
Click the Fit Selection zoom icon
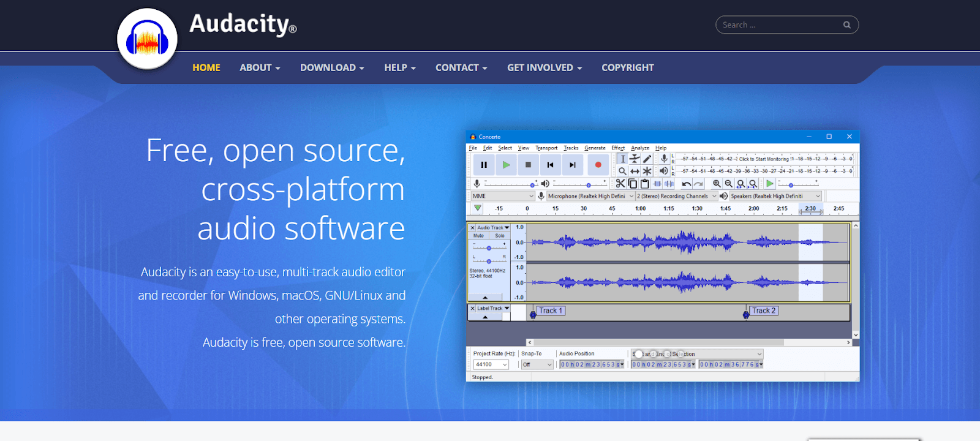741,184
